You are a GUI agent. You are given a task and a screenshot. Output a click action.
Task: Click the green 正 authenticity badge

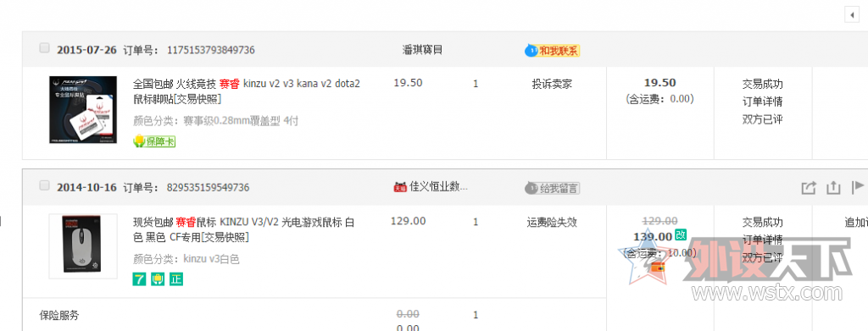click(x=176, y=279)
